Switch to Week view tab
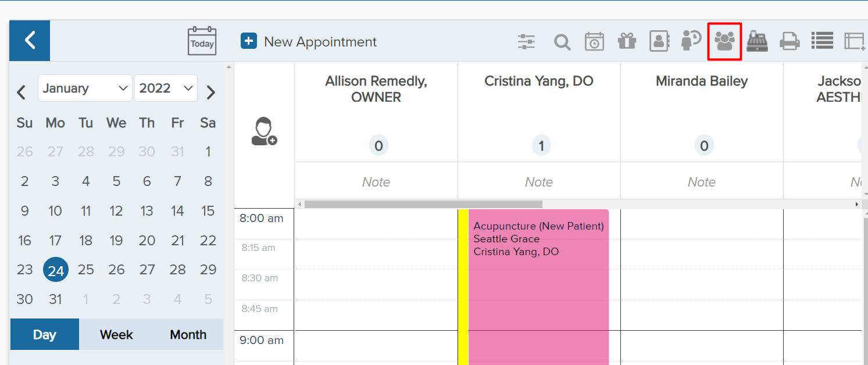 [x=116, y=335]
